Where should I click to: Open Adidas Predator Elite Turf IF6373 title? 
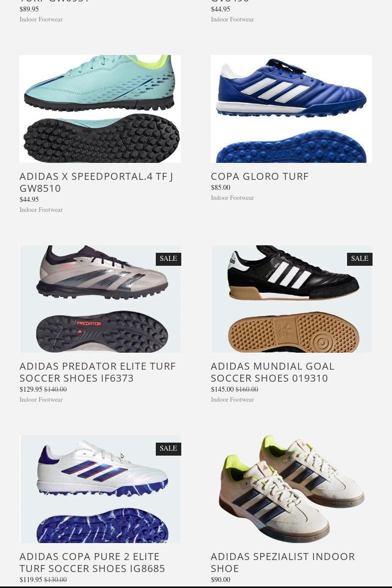[x=97, y=372]
